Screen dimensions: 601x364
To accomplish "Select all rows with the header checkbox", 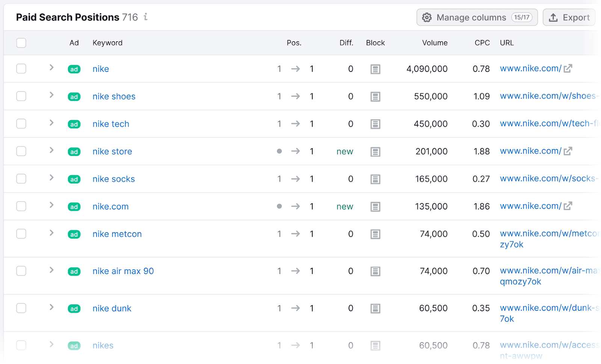I will point(21,43).
